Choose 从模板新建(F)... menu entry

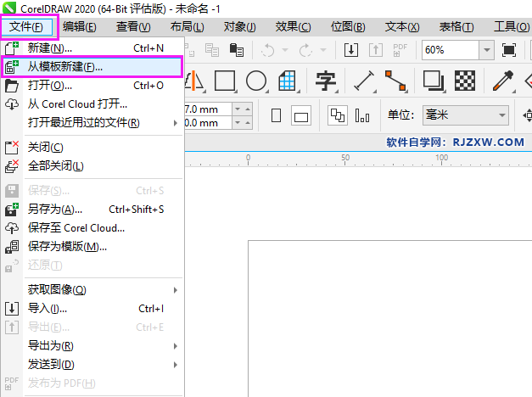[x=92, y=67]
